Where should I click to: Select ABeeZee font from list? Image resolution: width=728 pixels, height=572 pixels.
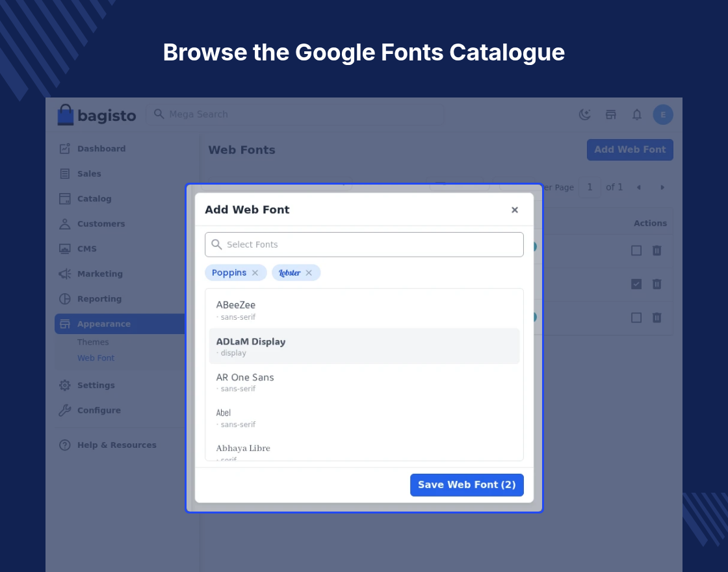point(364,311)
